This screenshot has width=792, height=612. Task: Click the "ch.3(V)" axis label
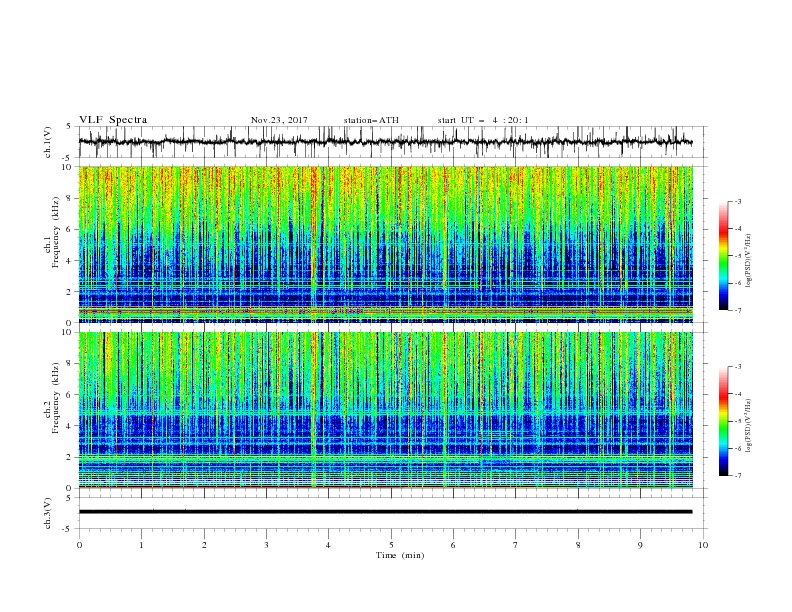pos(48,513)
